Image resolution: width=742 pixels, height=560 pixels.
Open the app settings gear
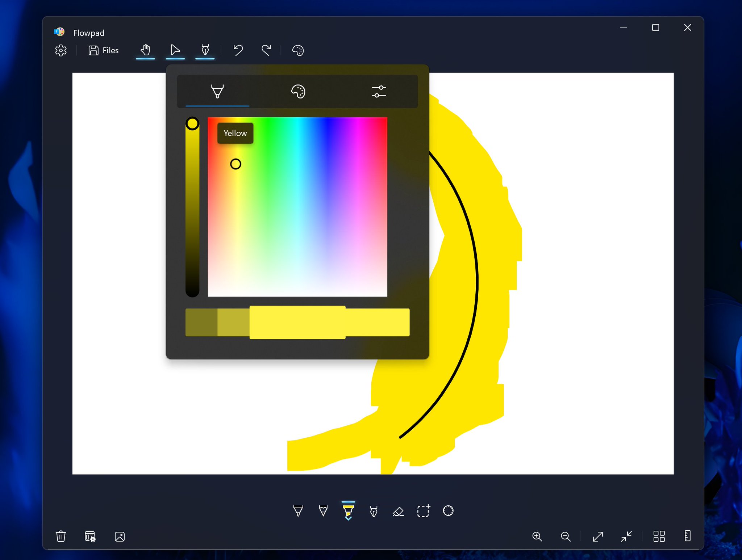61,51
